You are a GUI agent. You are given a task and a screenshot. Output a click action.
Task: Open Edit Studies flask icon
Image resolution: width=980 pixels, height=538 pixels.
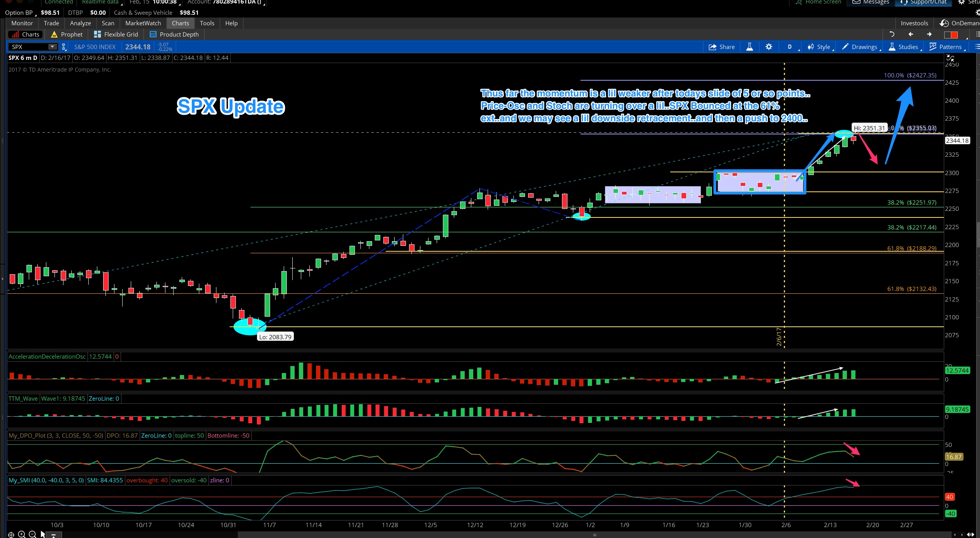point(749,47)
